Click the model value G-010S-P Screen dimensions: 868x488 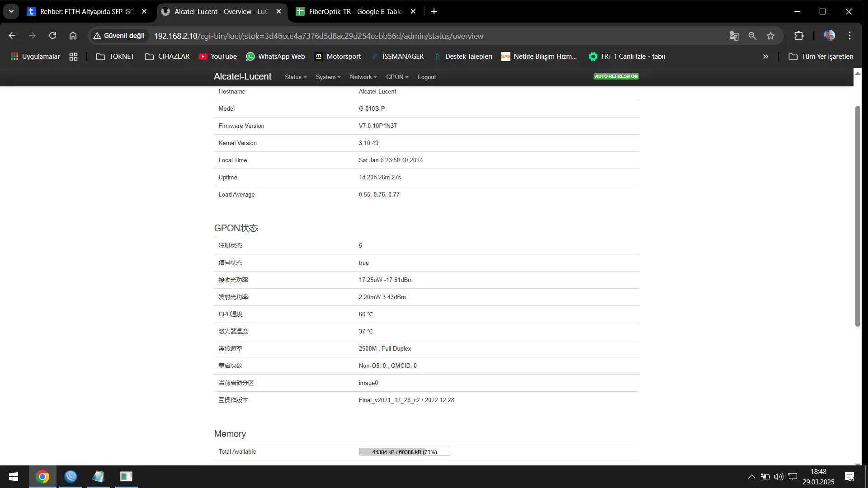click(x=372, y=109)
